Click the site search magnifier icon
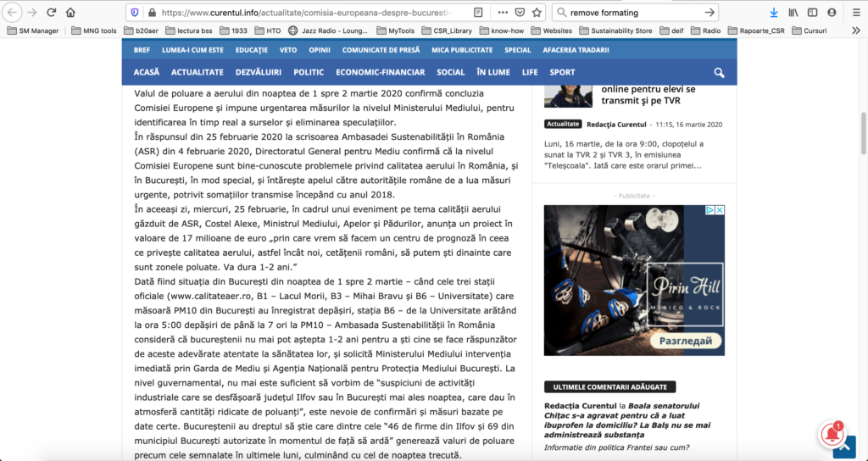The height and width of the screenshot is (461, 868). point(719,73)
